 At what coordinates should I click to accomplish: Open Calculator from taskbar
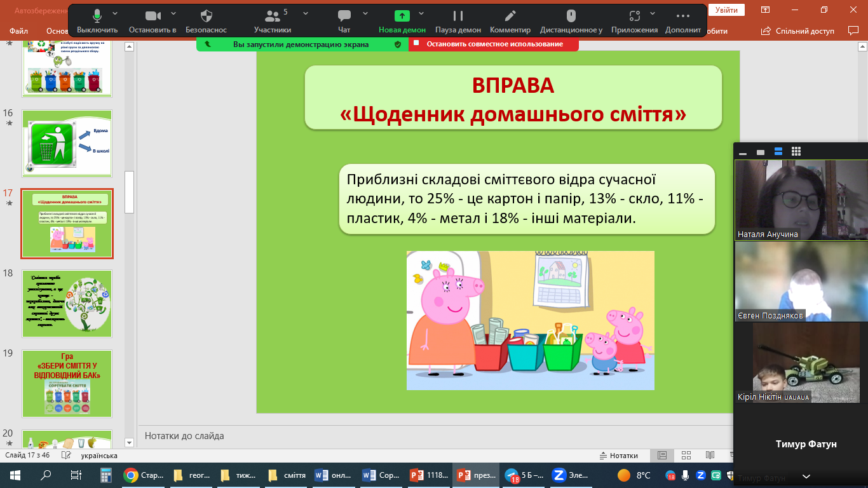[x=106, y=475]
